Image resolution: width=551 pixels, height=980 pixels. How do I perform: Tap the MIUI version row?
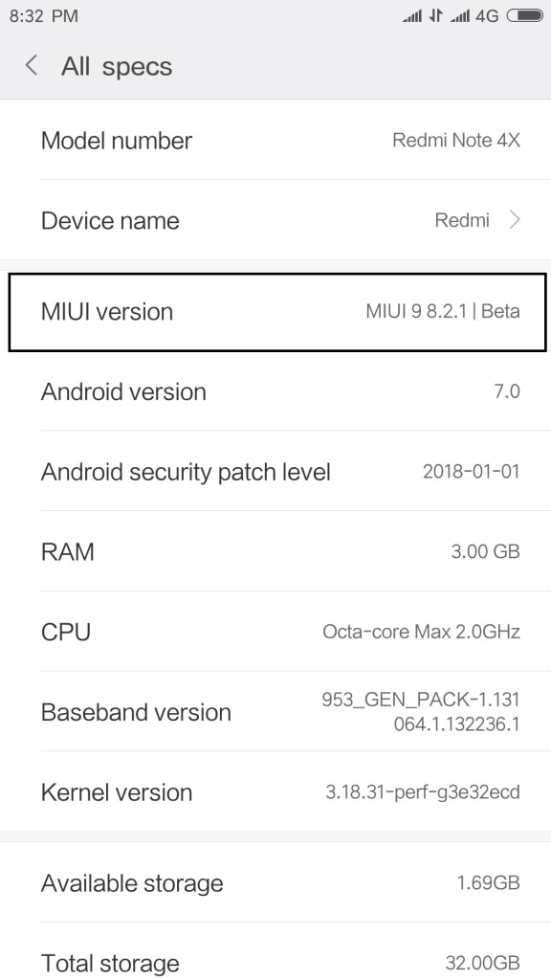coord(276,311)
